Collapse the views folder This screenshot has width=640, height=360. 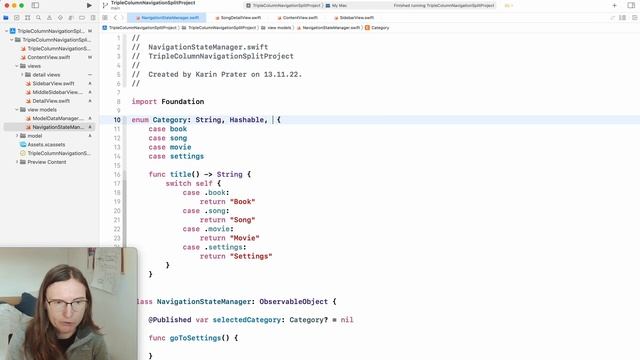pyautogui.click(x=17, y=66)
